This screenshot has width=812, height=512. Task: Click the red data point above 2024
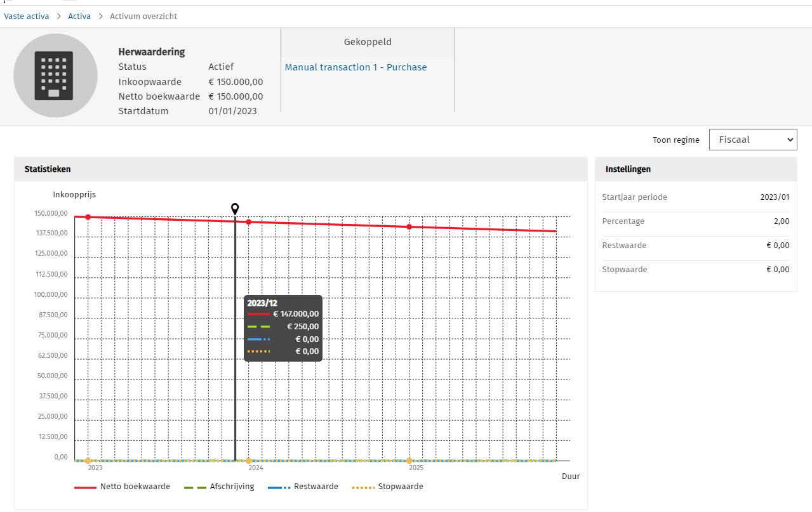[x=249, y=222]
